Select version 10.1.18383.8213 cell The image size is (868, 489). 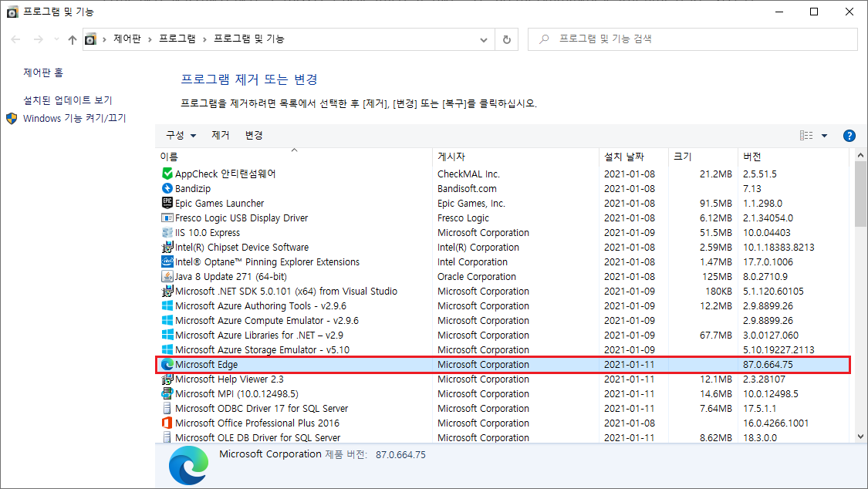coord(778,248)
